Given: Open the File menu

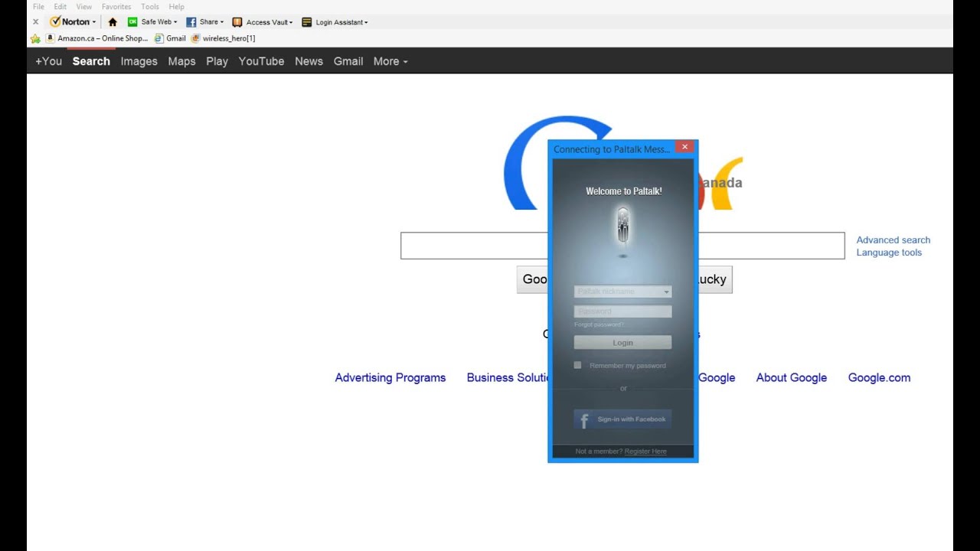Looking at the screenshot, I should pyautogui.click(x=38, y=6).
